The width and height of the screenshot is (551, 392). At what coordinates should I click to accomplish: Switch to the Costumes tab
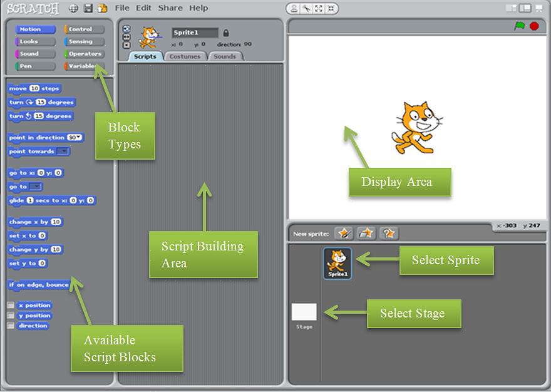point(185,56)
